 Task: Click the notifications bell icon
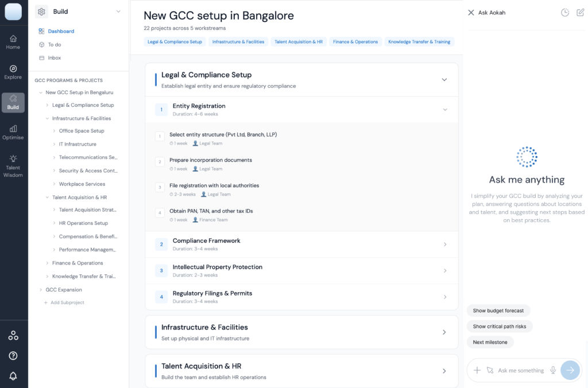coord(13,376)
